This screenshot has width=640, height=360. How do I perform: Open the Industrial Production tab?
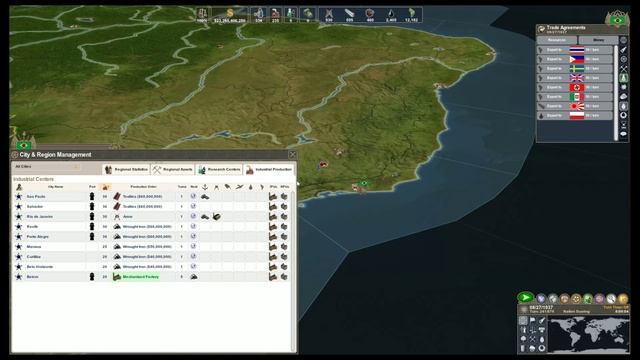pos(269,169)
